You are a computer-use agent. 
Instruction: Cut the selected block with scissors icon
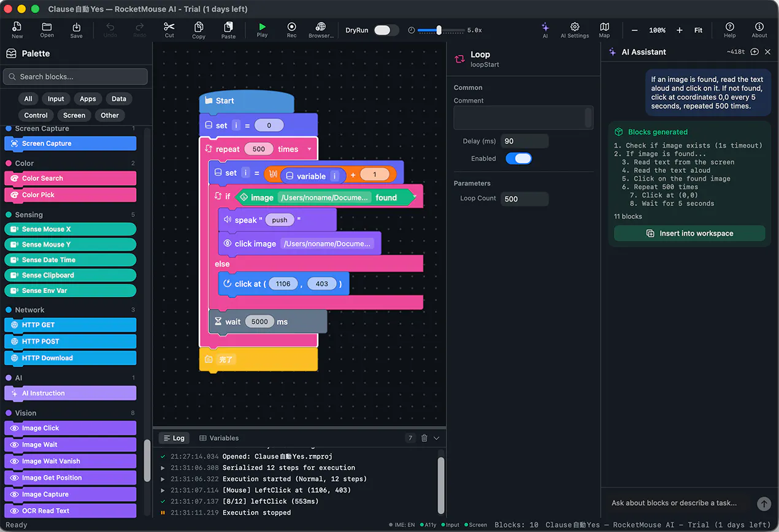169,29
